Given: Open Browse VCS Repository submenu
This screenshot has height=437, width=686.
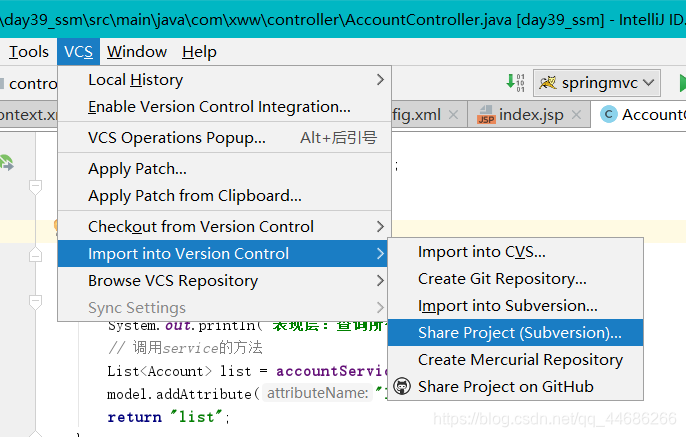Looking at the screenshot, I should [x=224, y=281].
